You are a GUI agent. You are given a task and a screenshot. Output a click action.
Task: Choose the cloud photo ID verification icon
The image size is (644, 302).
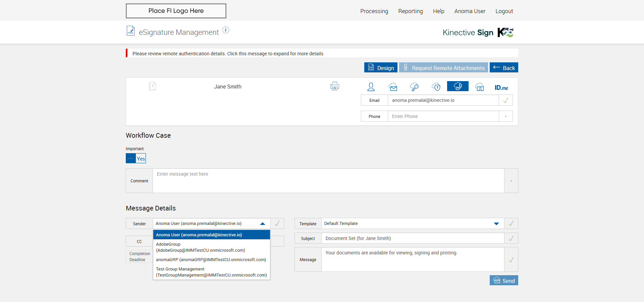click(x=480, y=87)
